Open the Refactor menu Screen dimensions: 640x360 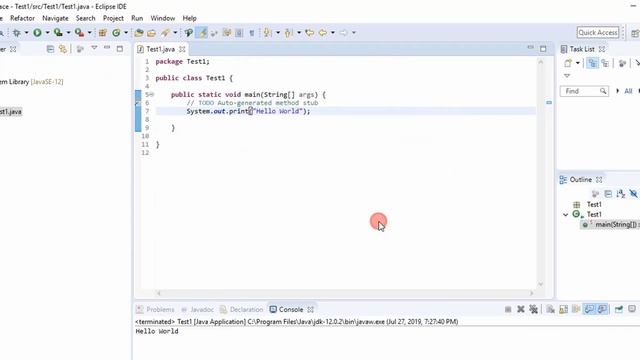[x=22, y=18]
